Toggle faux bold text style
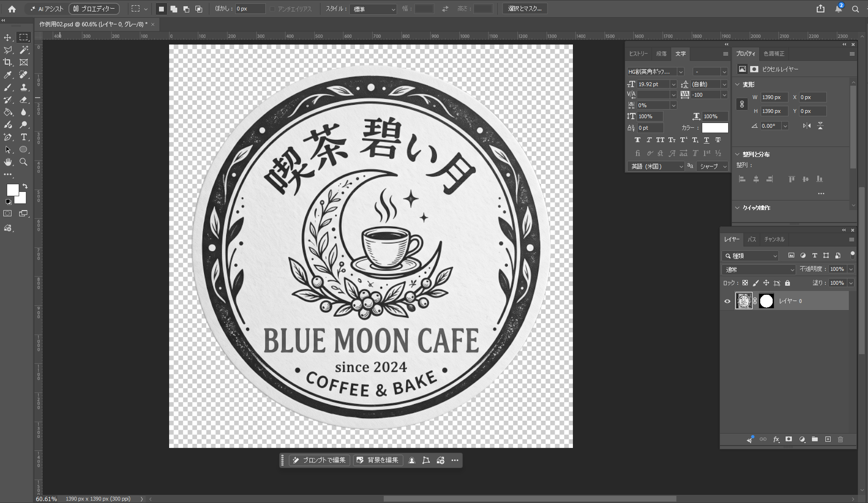The image size is (868, 503). tap(637, 140)
